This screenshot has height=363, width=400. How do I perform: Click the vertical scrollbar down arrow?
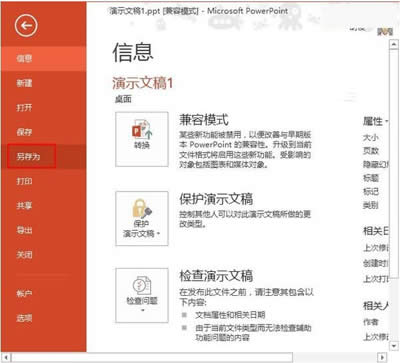coord(394,346)
